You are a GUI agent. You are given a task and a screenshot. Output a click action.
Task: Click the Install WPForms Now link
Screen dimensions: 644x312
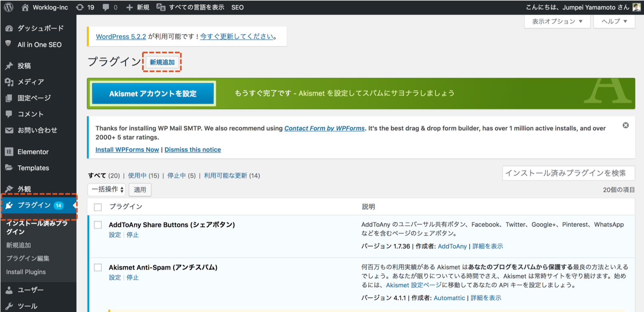pyautogui.click(x=127, y=149)
